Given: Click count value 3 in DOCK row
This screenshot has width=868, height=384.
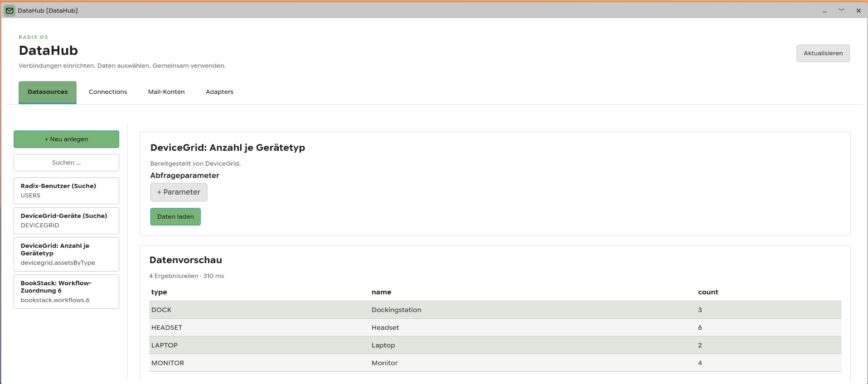Looking at the screenshot, I should tap(700, 310).
